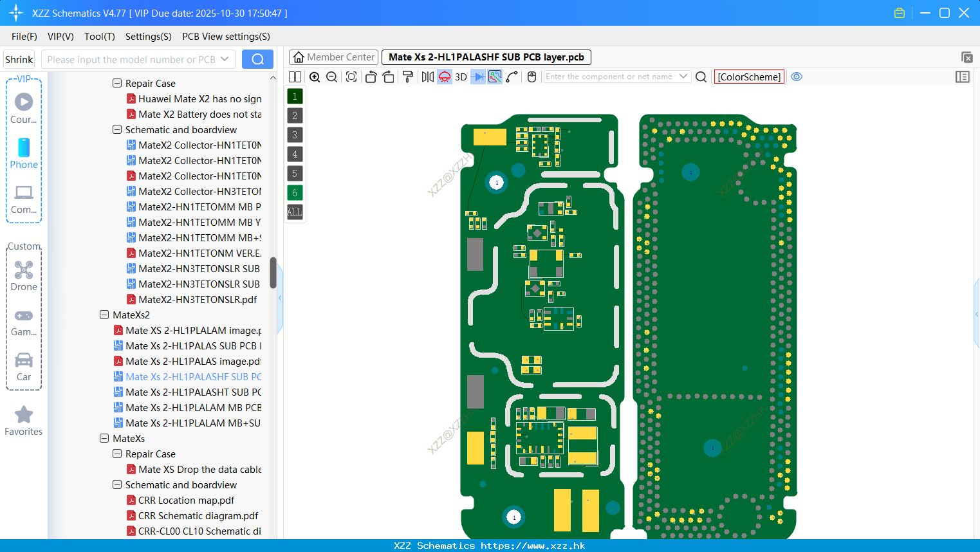Toggle the net trace display icon
The width and height of the screenshot is (980, 552).
click(495, 77)
